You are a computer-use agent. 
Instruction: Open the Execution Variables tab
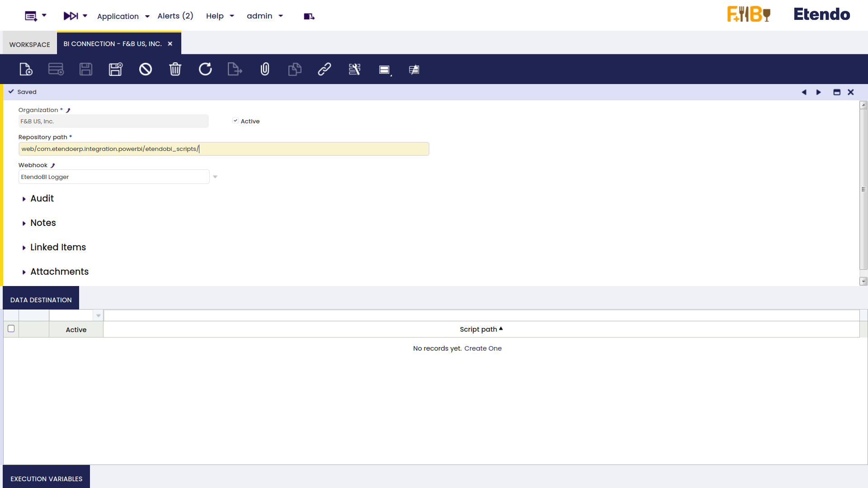(x=47, y=478)
